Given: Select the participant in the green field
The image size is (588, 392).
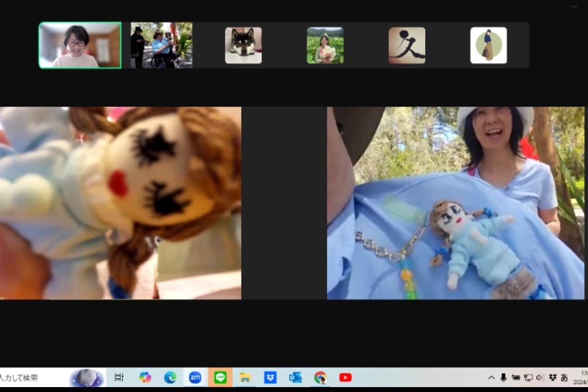Looking at the screenshot, I should click(325, 45).
